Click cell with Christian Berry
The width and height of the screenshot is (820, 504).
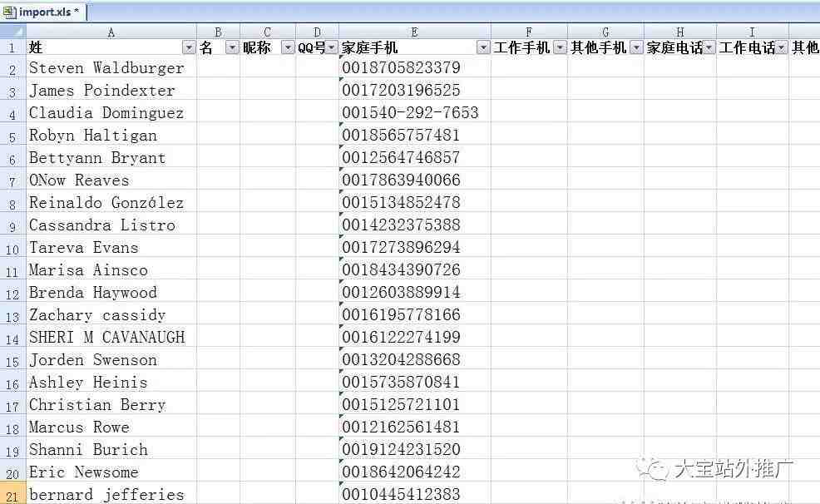(111, 405)
